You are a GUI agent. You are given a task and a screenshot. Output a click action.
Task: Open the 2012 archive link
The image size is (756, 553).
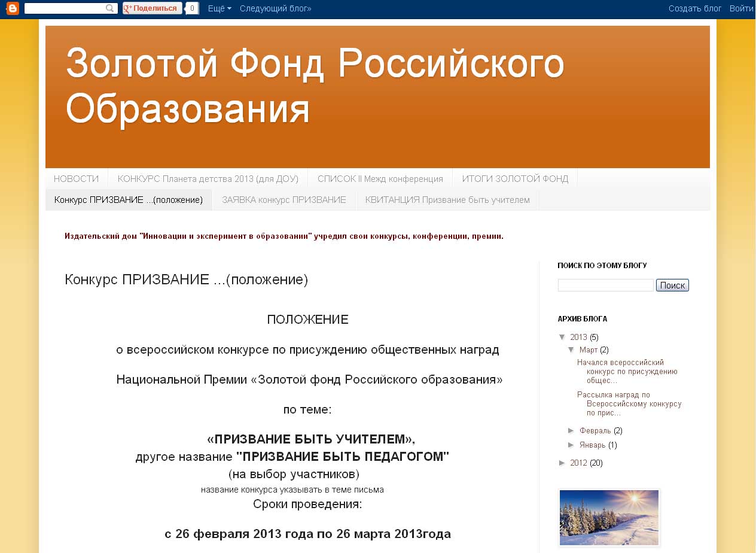578,463
